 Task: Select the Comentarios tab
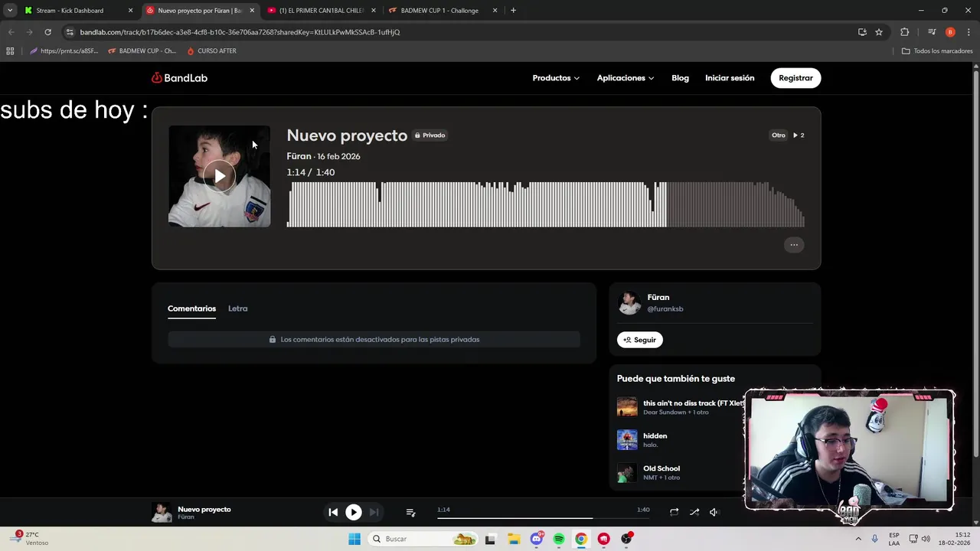click(191, 308)
